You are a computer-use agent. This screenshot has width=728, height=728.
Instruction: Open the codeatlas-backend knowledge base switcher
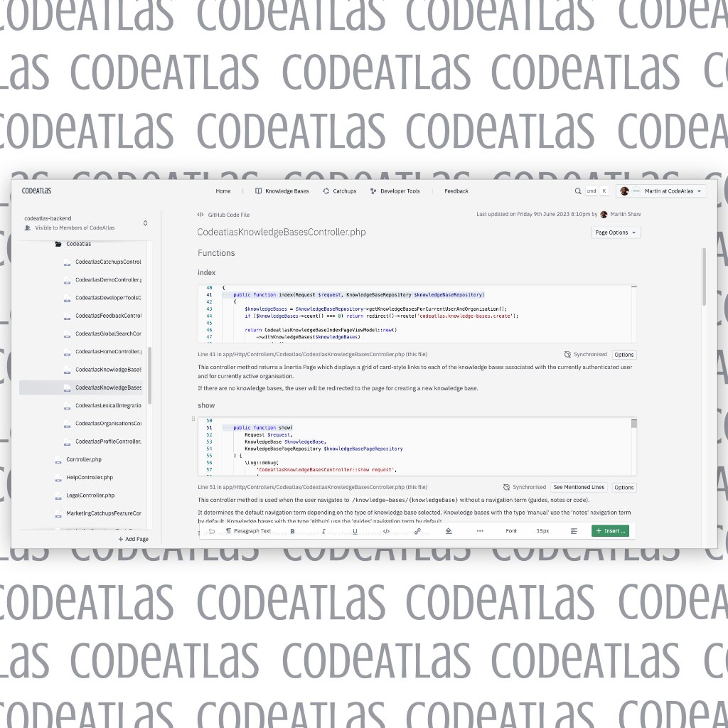[x=145, y=223]
